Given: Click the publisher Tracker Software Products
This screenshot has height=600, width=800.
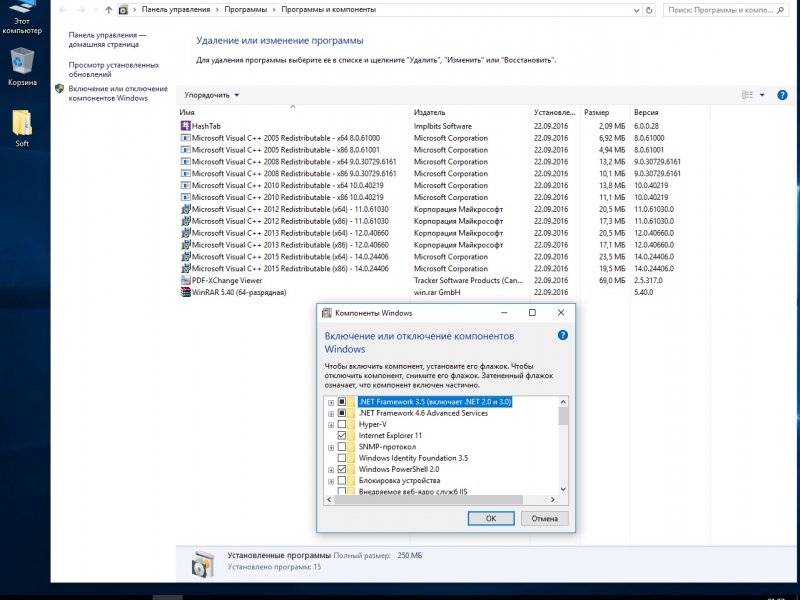Looking at the screenshot, I should click(468, 280).
